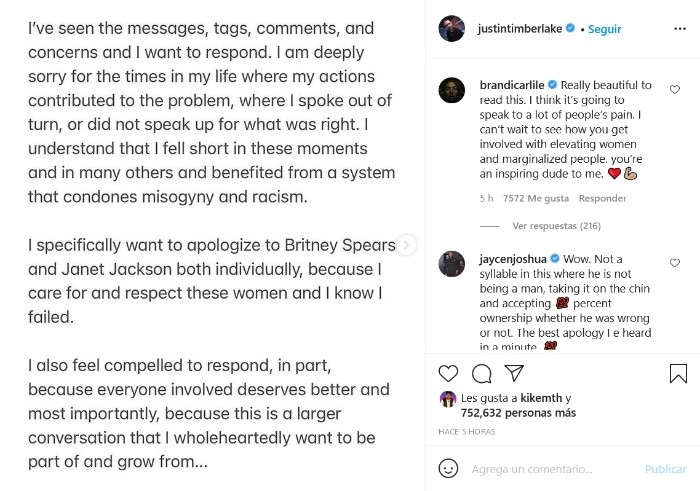Open justintimberlake's profile picture
Screen dimensions: 700x491
tap(451, 29)
